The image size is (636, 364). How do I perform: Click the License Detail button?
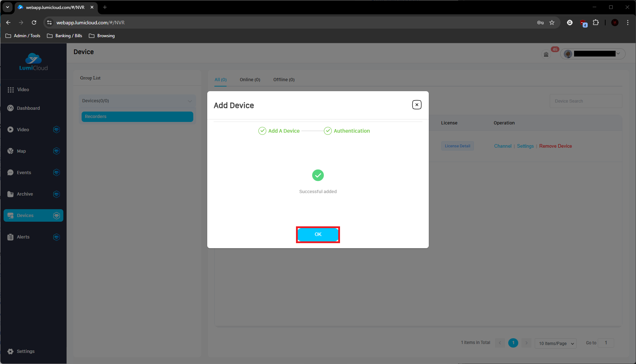click(457, 146)
